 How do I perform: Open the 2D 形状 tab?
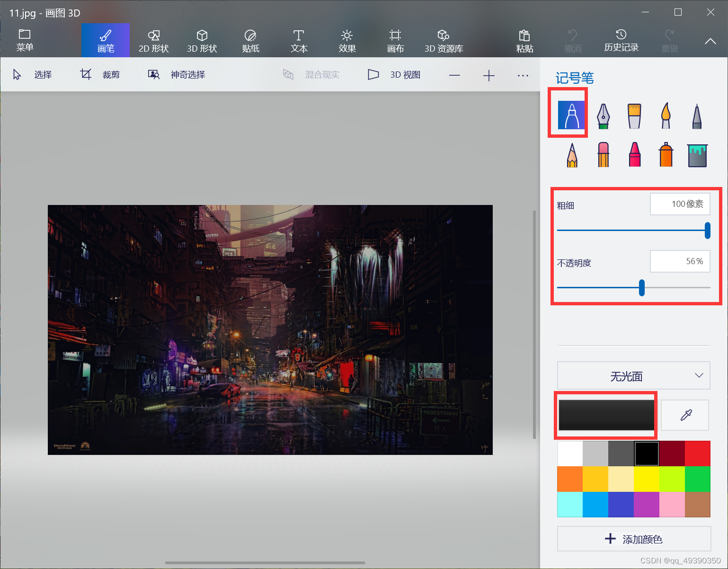154,41
